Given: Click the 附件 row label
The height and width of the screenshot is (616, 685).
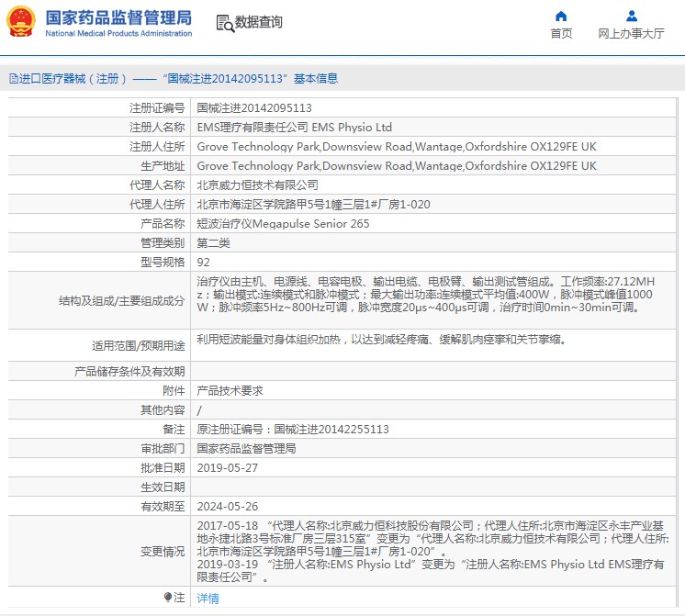Looking at the screenshot, I should click(x=174, y=390).
